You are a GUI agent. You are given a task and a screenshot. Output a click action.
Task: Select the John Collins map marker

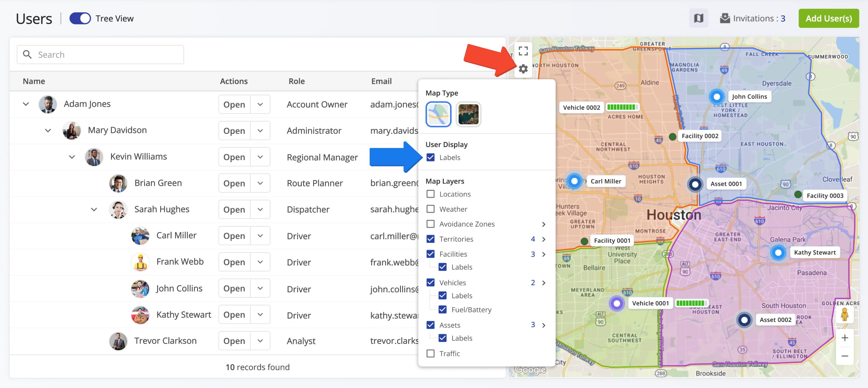coord(717,97)
